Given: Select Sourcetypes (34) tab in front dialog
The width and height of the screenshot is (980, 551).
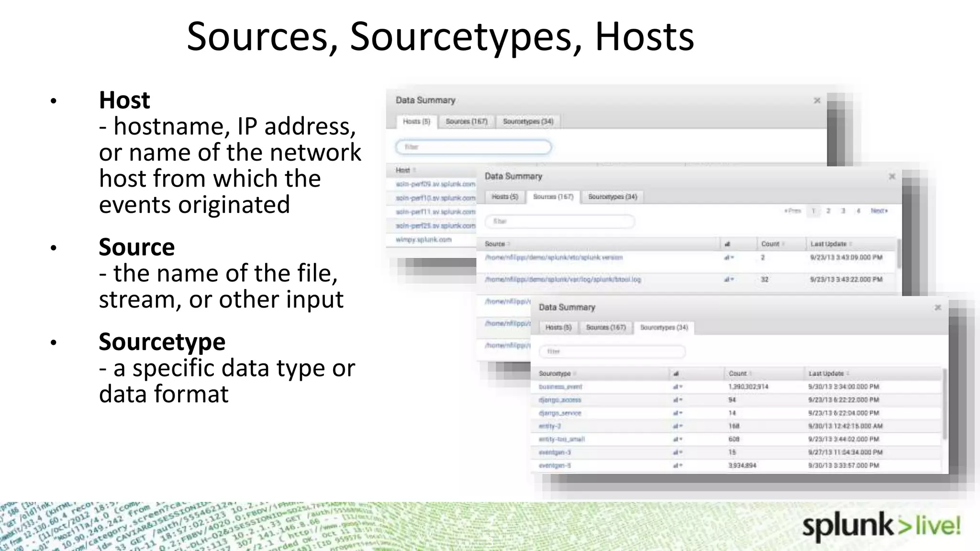Looking at the screenshot, I should coord(664,328).
